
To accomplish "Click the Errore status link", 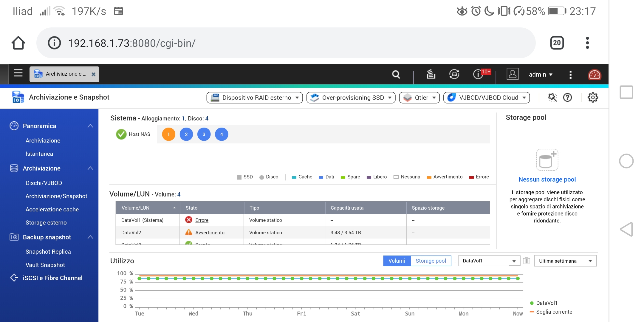I will coord(202,220).
